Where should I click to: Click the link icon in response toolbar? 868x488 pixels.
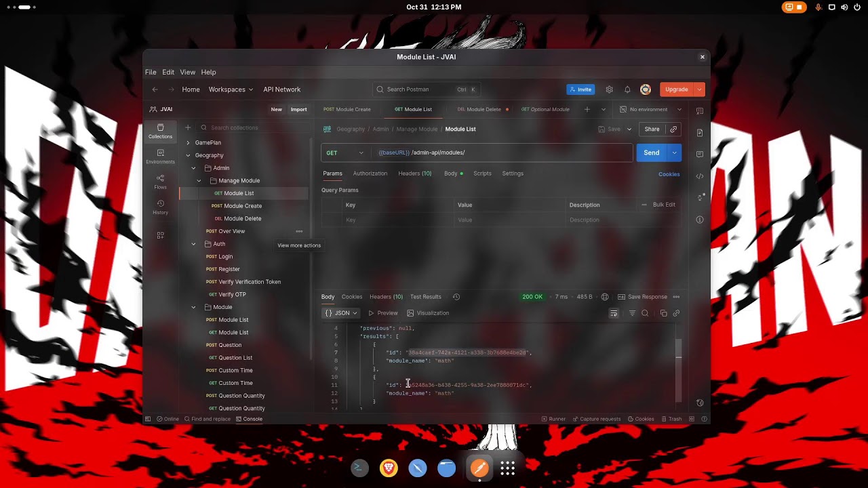click(x=676, y=313)
